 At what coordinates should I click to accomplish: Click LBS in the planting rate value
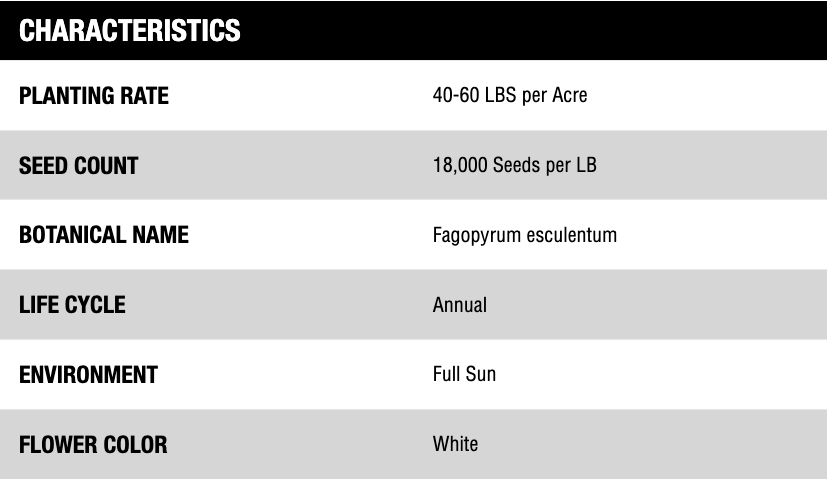click(499, 97)
